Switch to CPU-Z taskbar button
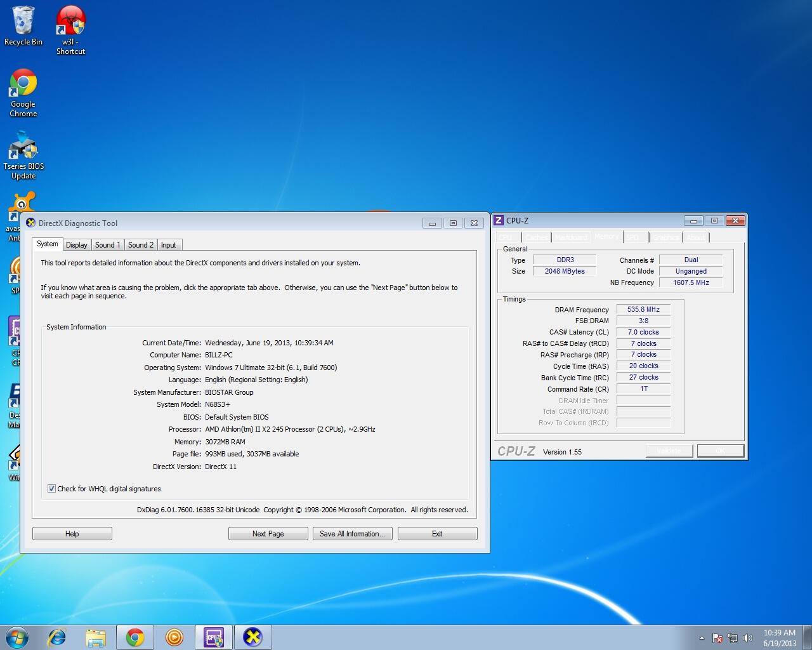 coord(214,637)
